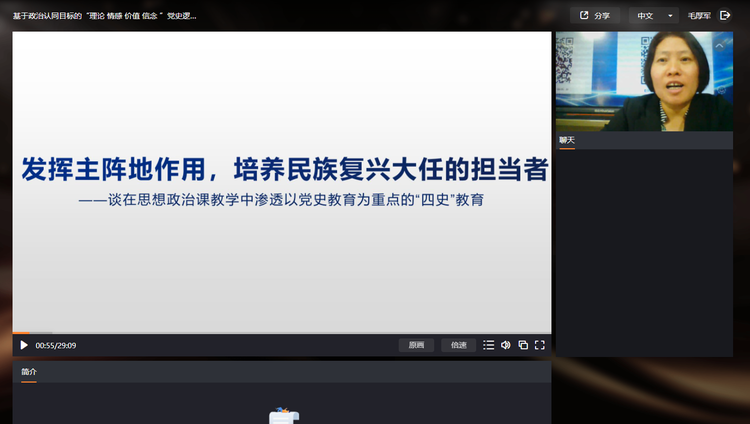750x424 pixels.
Task: Click the 00:55/29:09 time display
Action: pos(56,345)
